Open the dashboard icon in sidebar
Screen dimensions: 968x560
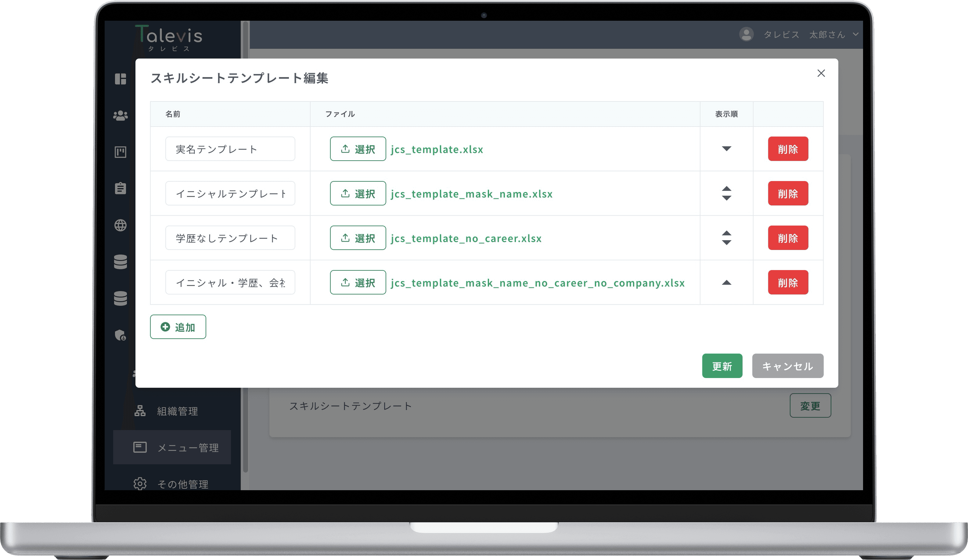point(120,79)
